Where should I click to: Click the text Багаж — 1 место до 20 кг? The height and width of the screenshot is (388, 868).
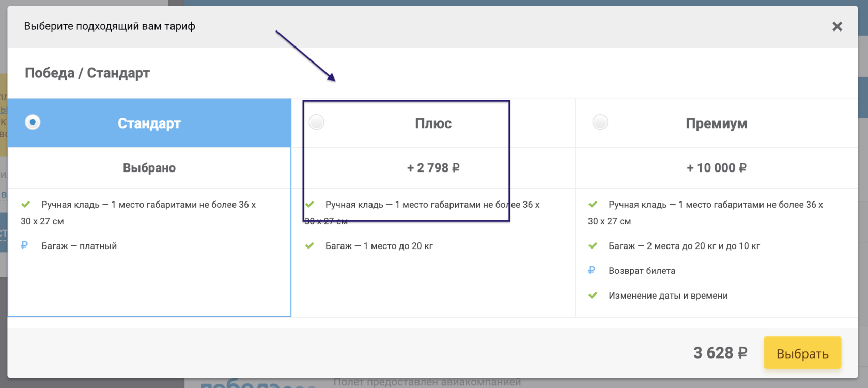pyautogui.click(x=379, y=246)
